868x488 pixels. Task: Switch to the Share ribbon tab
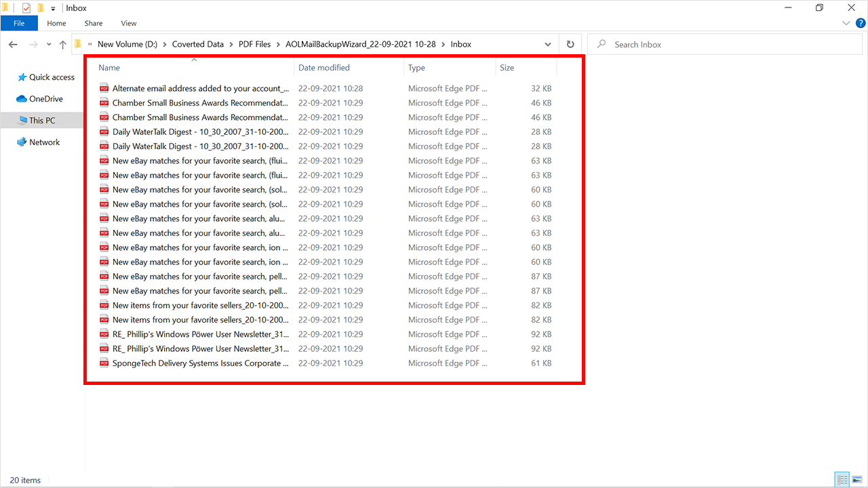click(x=94, y=23)
